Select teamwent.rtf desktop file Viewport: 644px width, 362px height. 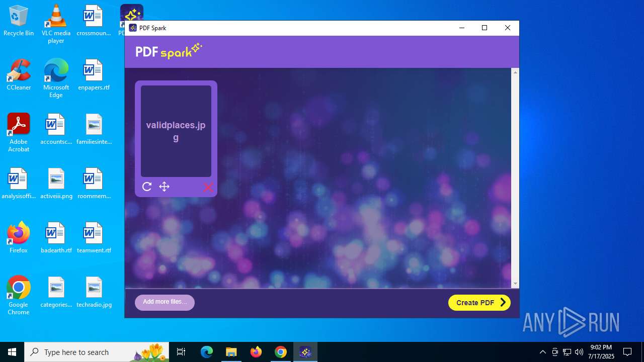pyautogui.click(x=94, y=238)
